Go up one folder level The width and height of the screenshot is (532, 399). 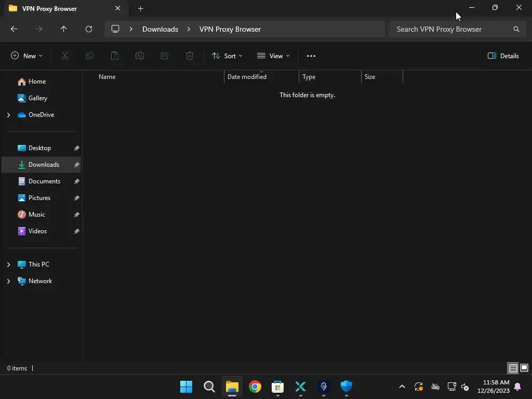click(x=63, y=29)
